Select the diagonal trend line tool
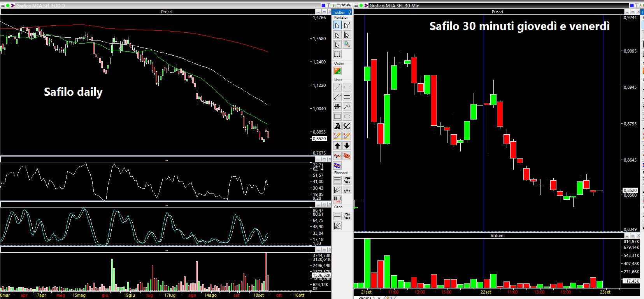This screenshot has height=299, width=644. (x=337, y=87)
